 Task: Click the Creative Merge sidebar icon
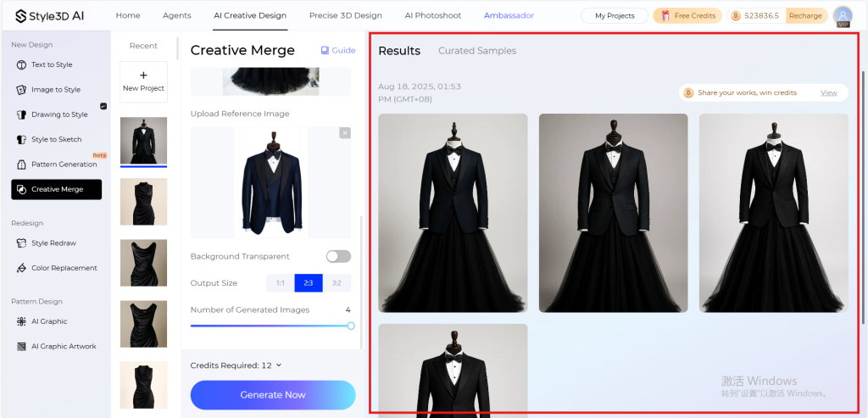tap(21, 189)
